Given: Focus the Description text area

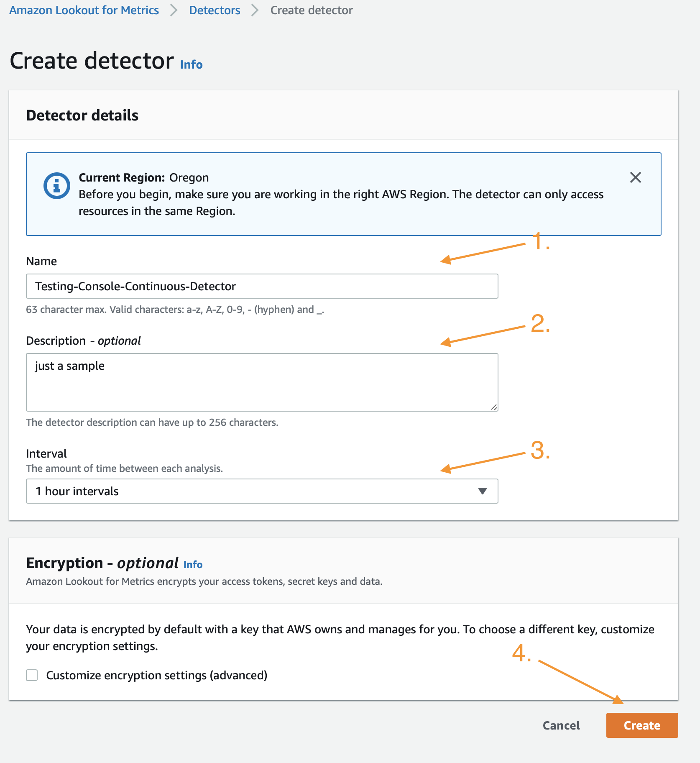Looking at the screenshot, I should click(x=262, y=382).
